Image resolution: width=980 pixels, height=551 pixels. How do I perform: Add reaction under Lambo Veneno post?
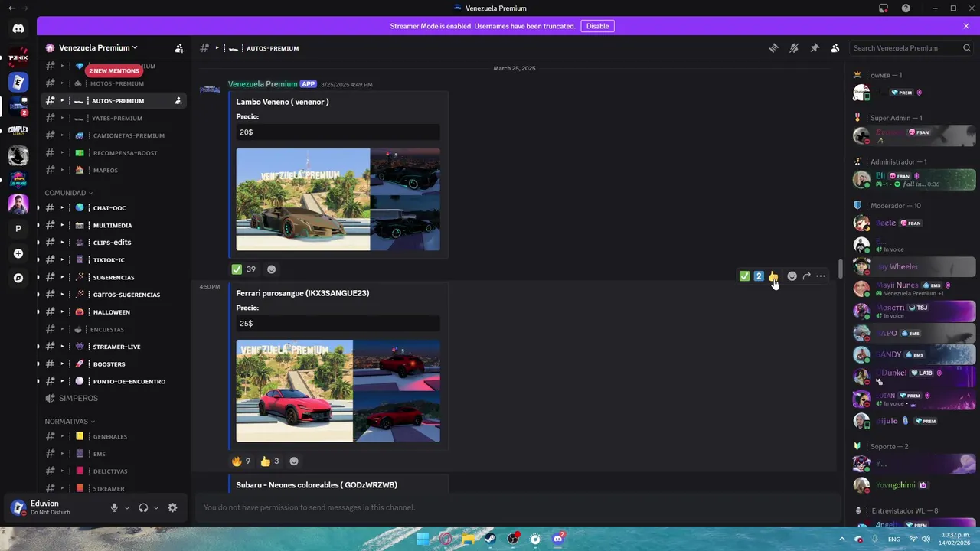[271, 269]
